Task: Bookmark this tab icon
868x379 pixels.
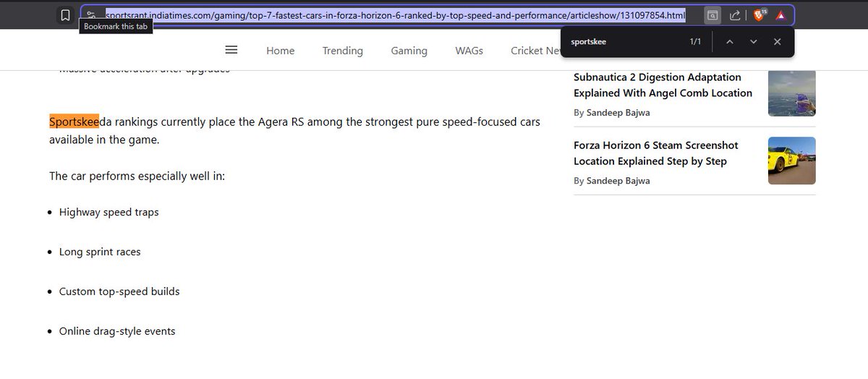Action: (66, 15)
